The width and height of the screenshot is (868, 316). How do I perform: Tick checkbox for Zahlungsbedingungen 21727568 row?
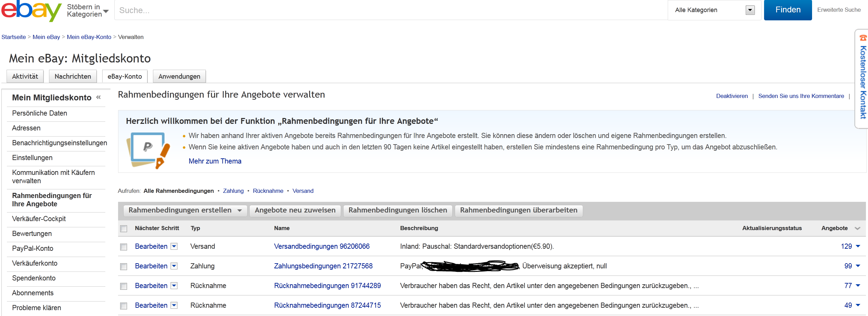124,266
